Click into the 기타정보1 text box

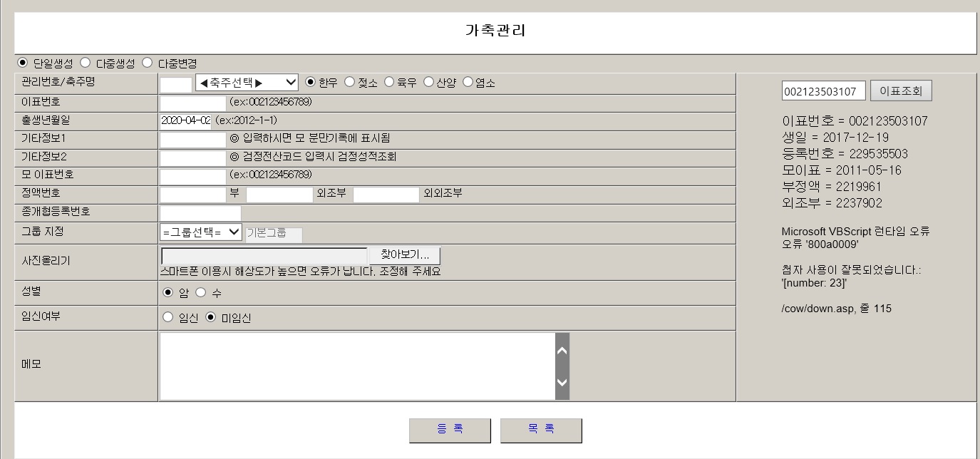192,139
